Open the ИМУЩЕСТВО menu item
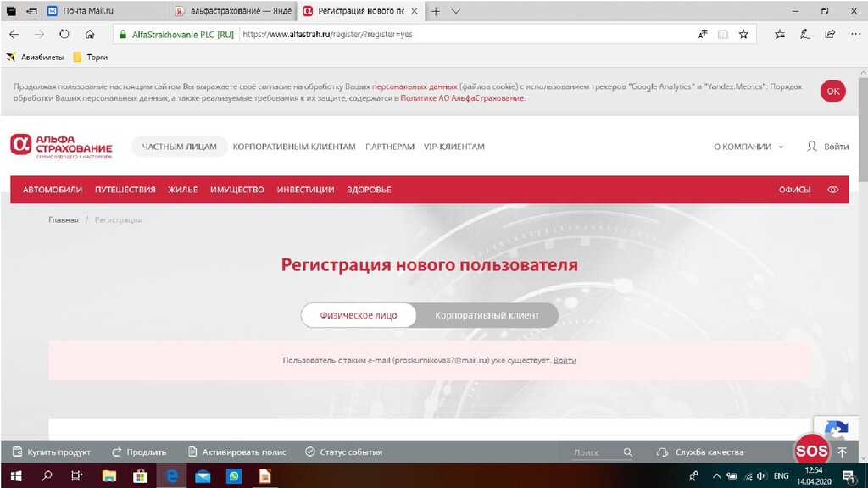 point(237,190)
